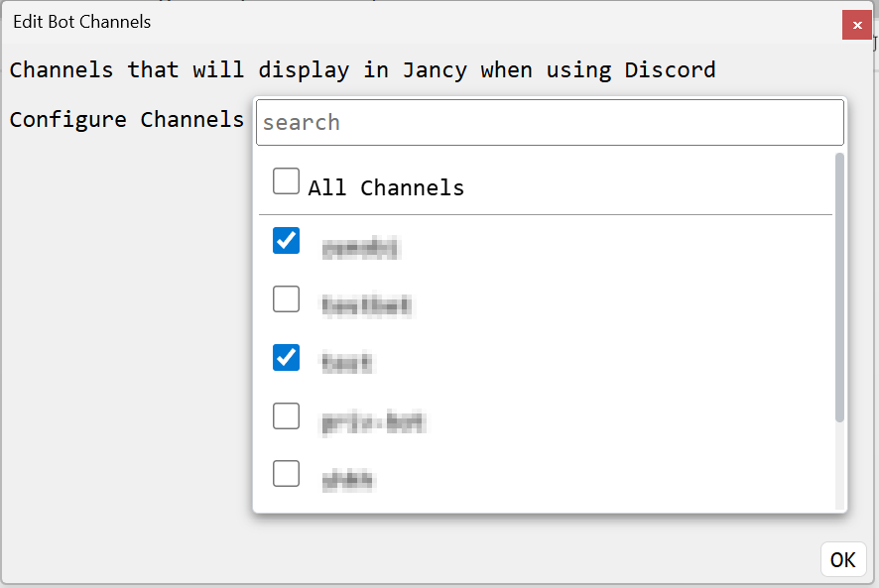Click the blurred name of the first channel
Viewport: 879px width, 588px height.
tap(360, 248)
